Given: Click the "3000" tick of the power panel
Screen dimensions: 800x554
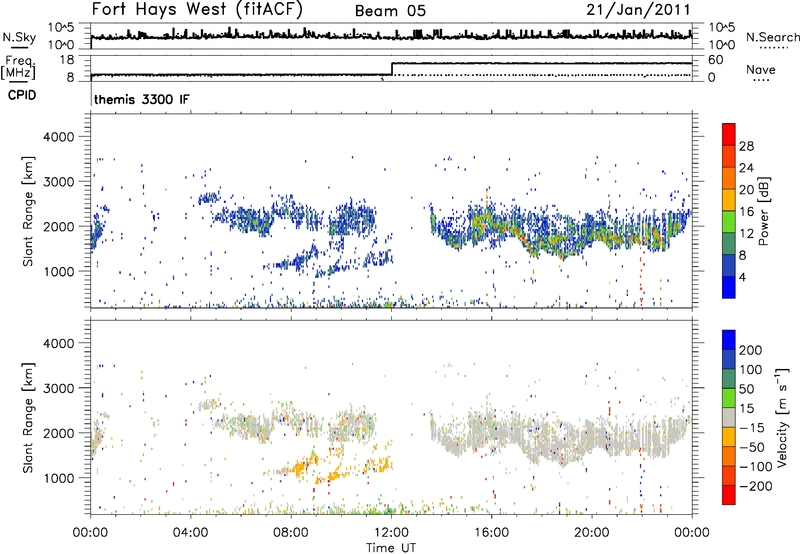Looking at the screenshot, I should click(x=58, y=182).
